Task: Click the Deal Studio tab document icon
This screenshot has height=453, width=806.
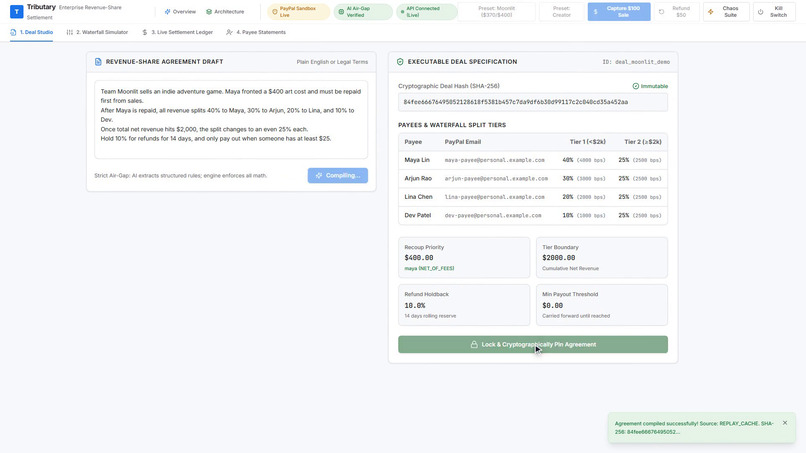Action: [13, 32]
